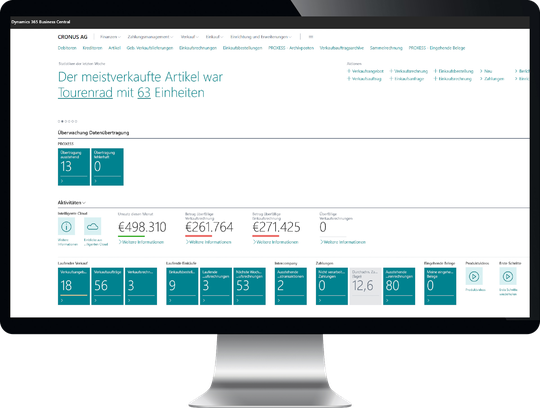Open Sammelrechnung link
Image resolution: width=540 pixels, height=408 pixels.
click(386, 48)
